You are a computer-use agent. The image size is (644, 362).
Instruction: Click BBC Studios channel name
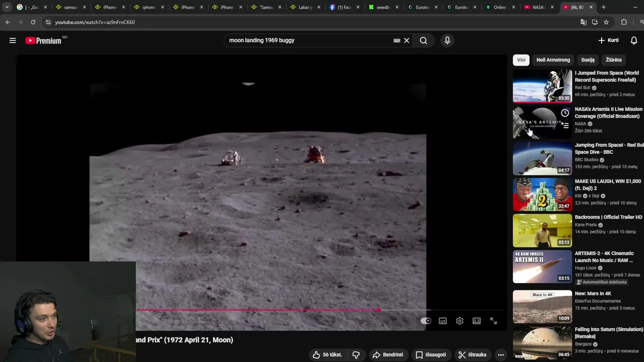pyautogui.click(x=587, y=160)
